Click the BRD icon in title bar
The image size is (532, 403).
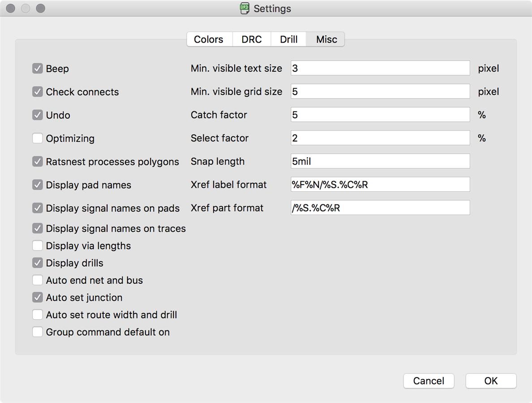pyautogui.click(x=245, y=9)
